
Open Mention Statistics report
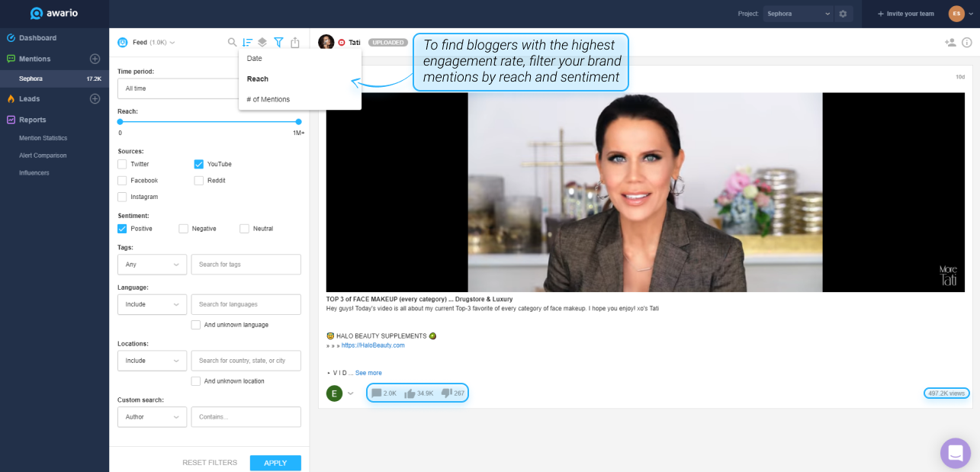tap(43, 138)
